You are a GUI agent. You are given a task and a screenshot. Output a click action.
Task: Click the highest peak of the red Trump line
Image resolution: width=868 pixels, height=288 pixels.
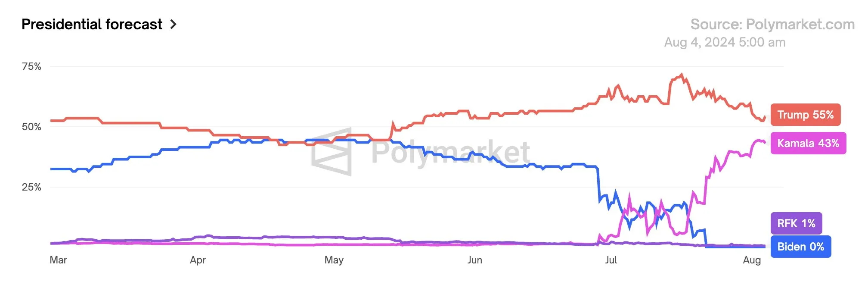[x=682, y=75]
